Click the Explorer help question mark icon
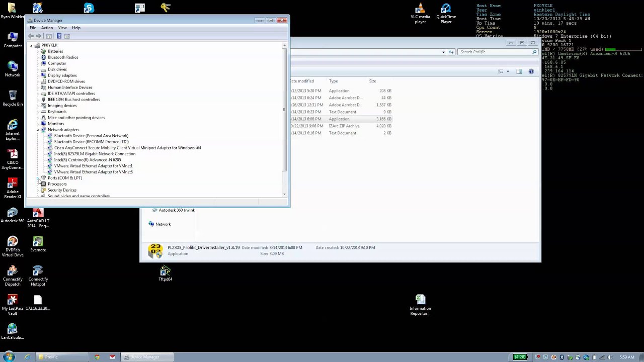Screen dimensions: 644x362 pos(531,71)
